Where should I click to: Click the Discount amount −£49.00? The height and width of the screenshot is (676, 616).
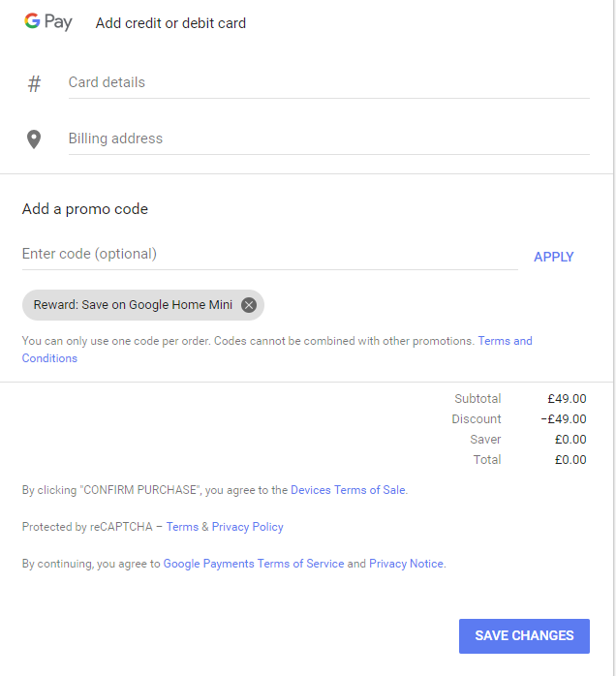click(563, 419)
